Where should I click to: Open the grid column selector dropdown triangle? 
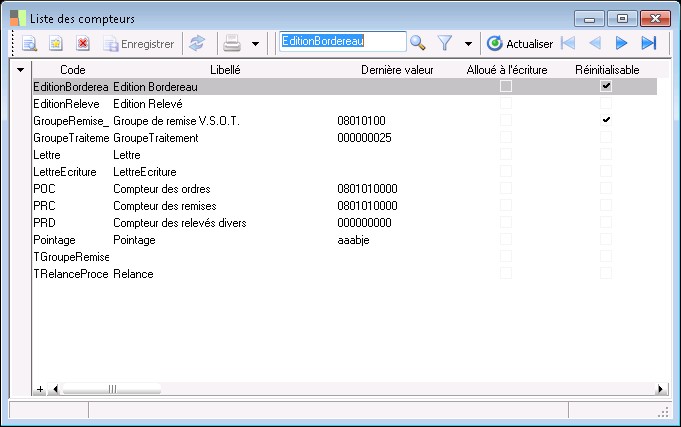tap(20, 70)
